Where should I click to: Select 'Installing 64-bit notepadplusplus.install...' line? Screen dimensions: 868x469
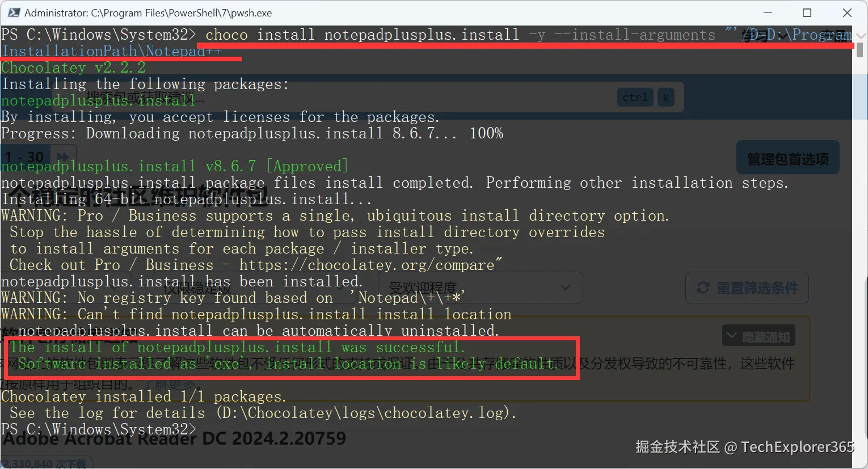[187, 199]
